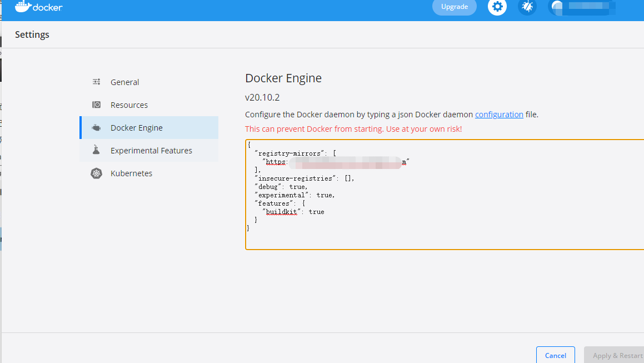Click the Resources disk icon

click(x=96, y=105)
